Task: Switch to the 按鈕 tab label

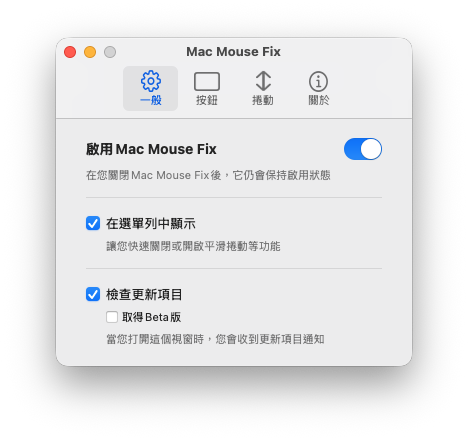Action: coord(207,100)
